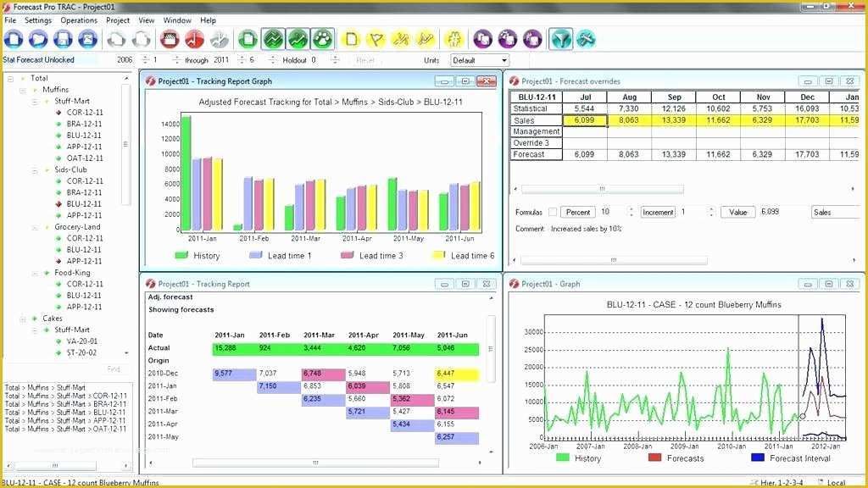Click the Tracking Report horizontal scrollbar
This screenshot has width=868, height=488.
pos(315,463)
